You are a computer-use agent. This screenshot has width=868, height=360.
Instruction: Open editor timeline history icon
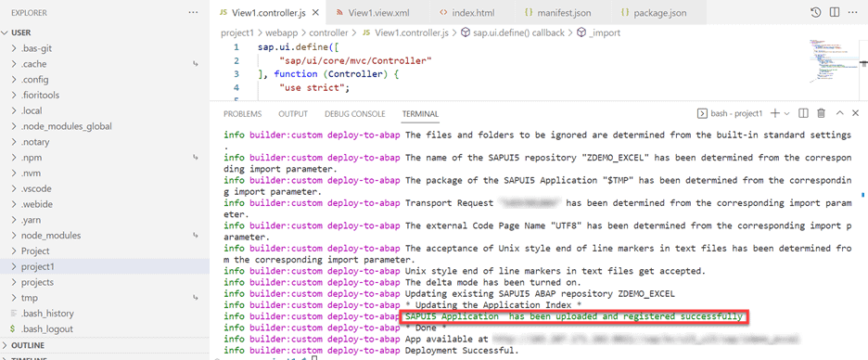click(815, 12)
